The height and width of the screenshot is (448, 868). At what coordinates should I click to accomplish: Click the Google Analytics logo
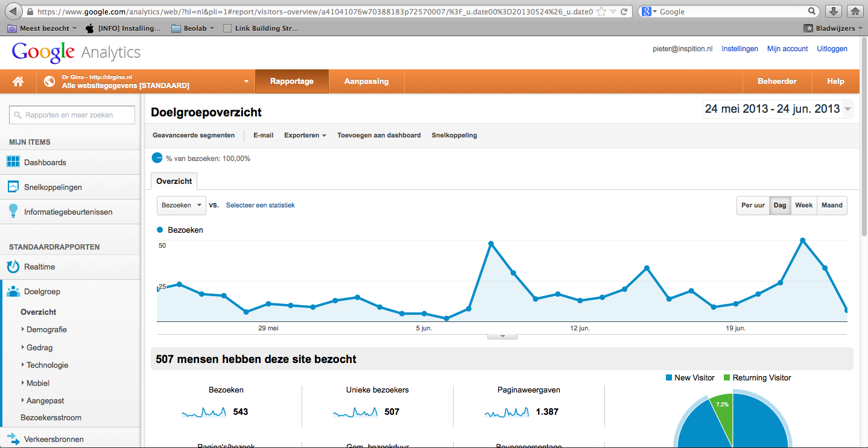point(76,52)
